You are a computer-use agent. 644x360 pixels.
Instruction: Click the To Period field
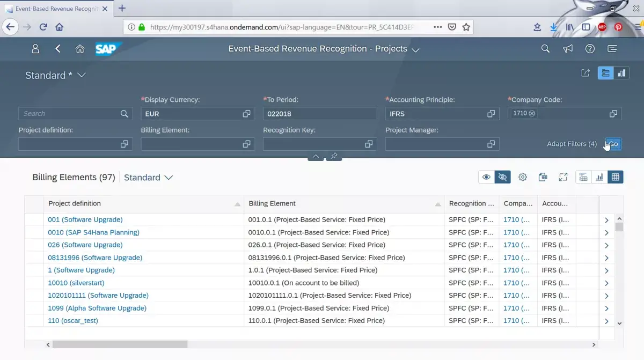click(320, 114)
